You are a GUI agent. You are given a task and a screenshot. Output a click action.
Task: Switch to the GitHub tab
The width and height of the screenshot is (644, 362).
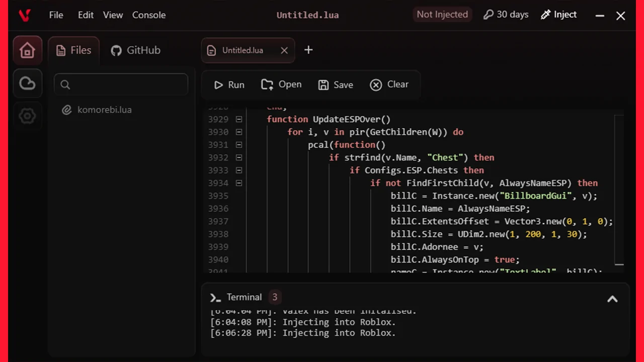coord(136,50)
